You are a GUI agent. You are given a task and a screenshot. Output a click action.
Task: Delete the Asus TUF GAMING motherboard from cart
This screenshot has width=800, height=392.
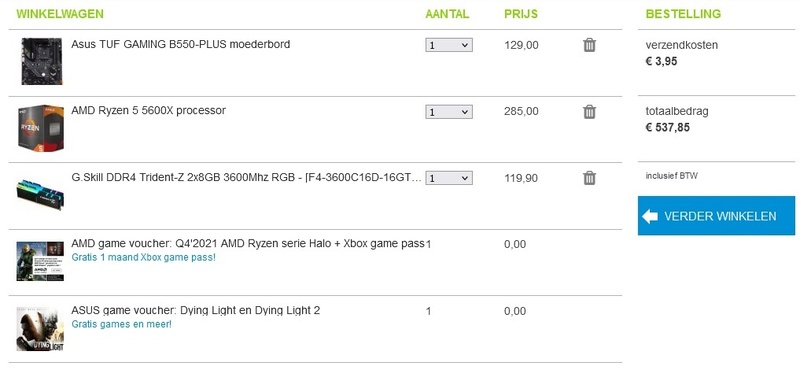coord(589,45)
